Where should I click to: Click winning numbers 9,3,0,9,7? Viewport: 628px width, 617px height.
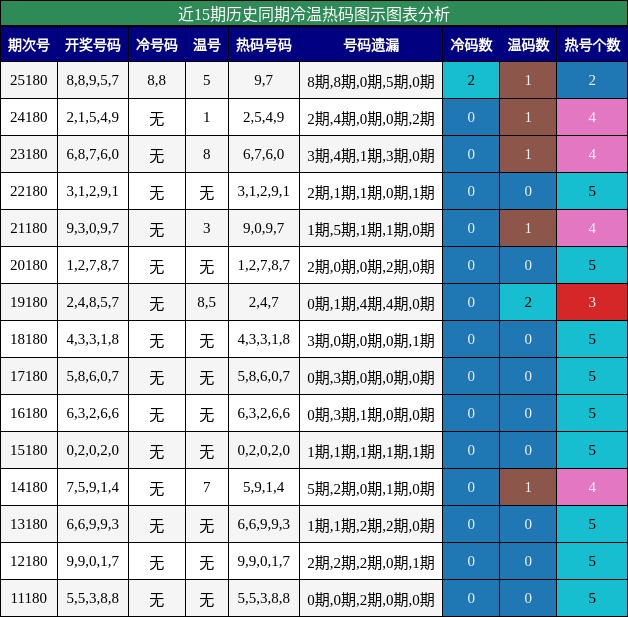[x=93, y=228]
